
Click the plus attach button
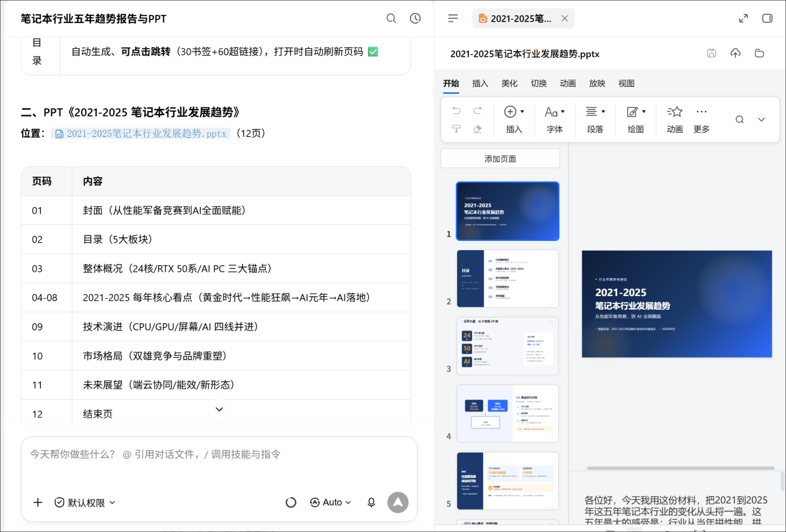(x=38, y=502)
